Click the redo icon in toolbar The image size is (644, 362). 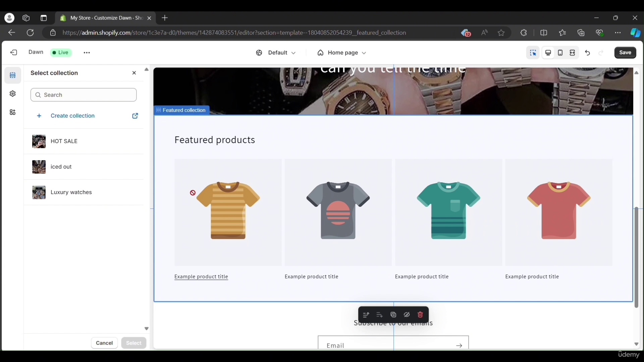coord(601,52)
